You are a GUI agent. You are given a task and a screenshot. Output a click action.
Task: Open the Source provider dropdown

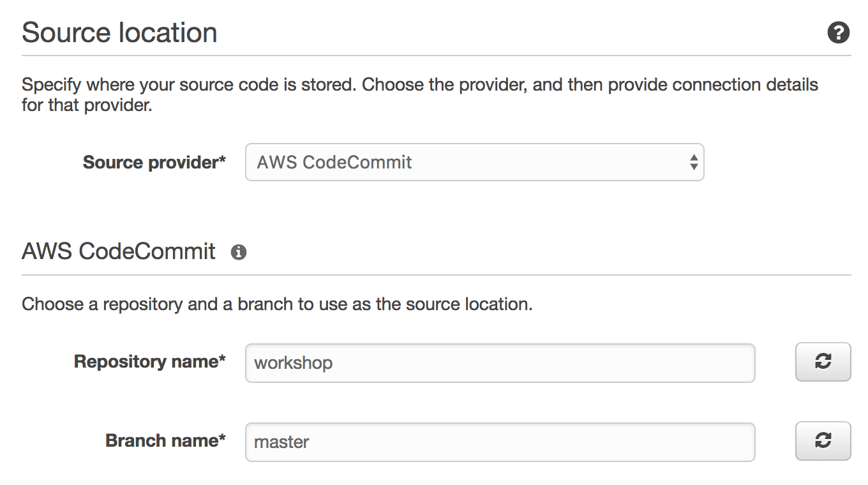tap(474, 162)
